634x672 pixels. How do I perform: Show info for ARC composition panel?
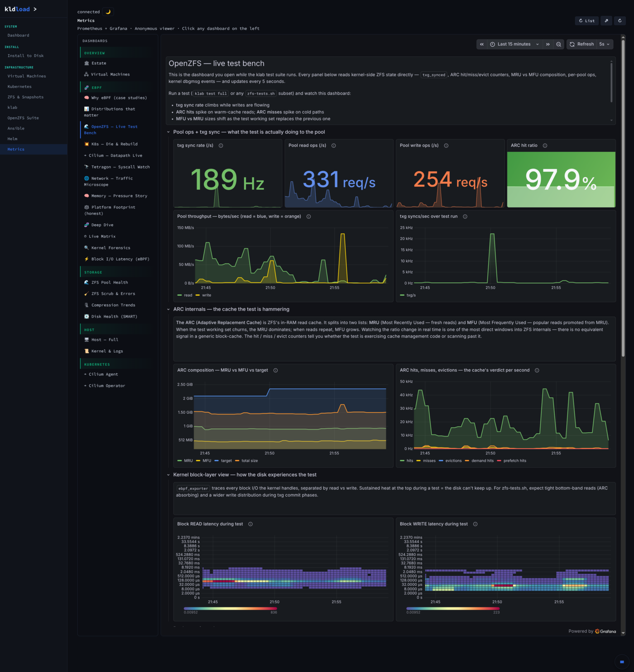276,370
